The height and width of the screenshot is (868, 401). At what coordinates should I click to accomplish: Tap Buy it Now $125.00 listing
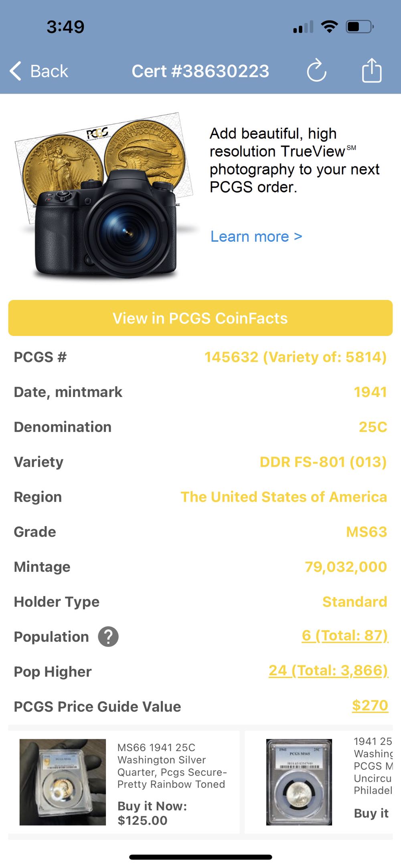152,813
